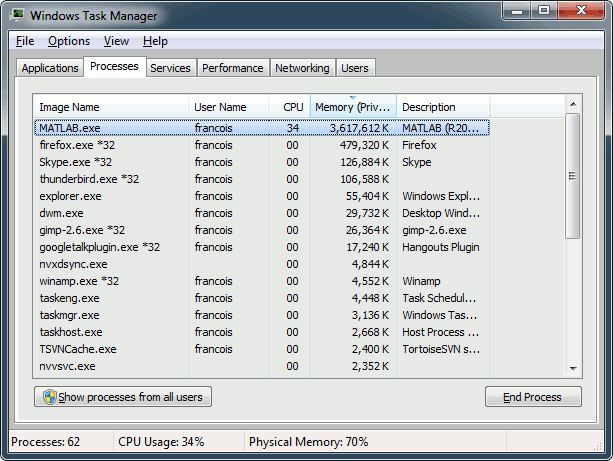Viewport: 613px width, 461px height.
Task: Sort by the CPU column header
Action: pyautogui.click(x=292, y=107)
